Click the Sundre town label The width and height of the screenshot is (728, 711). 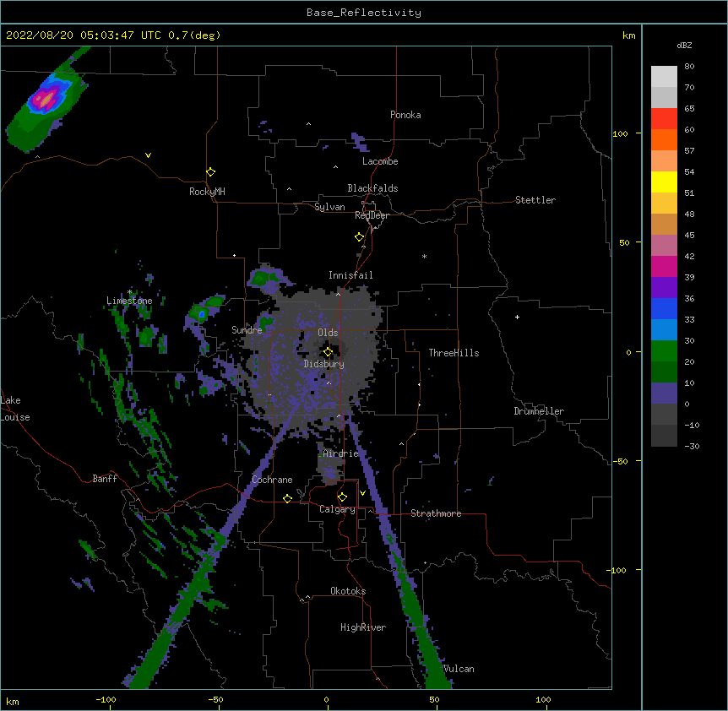pyautogui.click(x=247, y=330)
